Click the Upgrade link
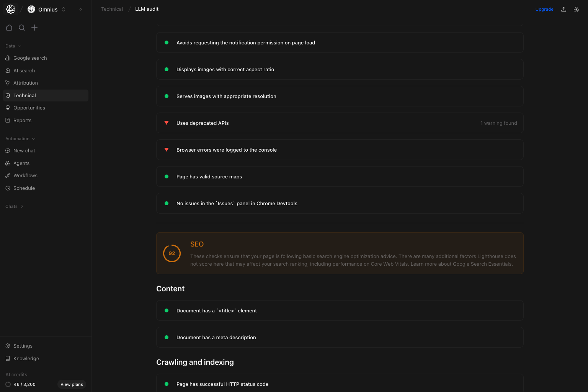The image size is (588, 392). [x=544, y=9]
